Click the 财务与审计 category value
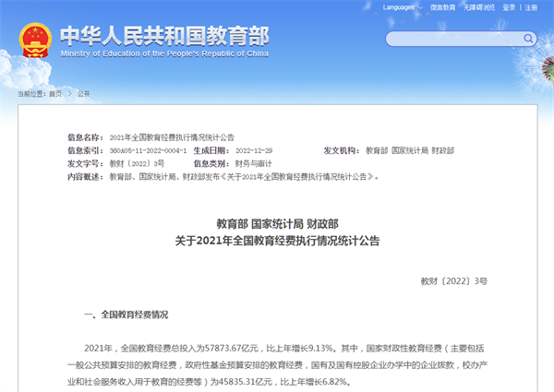Screen dimensions: 554x392 click(254, 163)
